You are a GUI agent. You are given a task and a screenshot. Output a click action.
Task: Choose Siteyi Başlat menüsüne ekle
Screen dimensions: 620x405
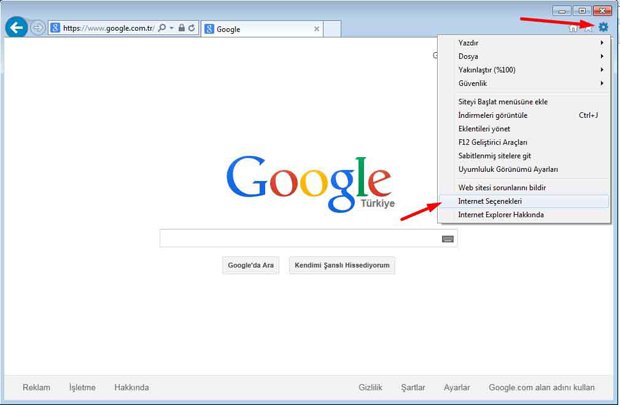525,102
